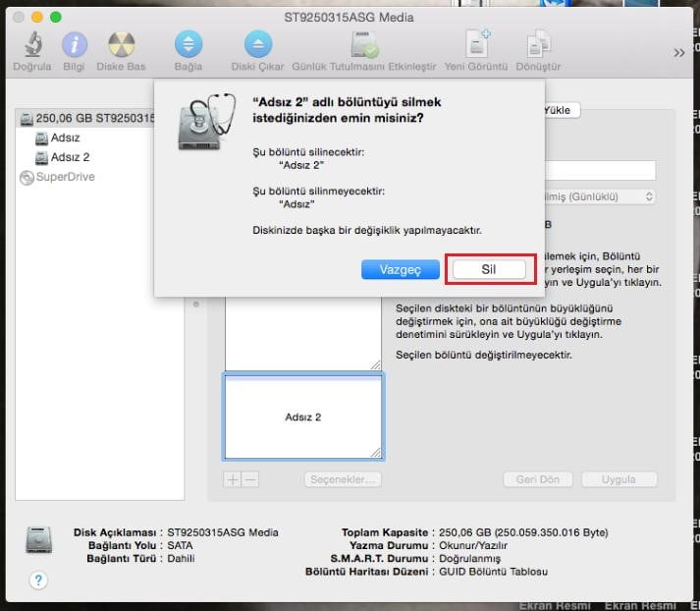The height and width of the screenshot is (611, 700).
Task: Click the plus button to add partition
Action: [232, 479]
